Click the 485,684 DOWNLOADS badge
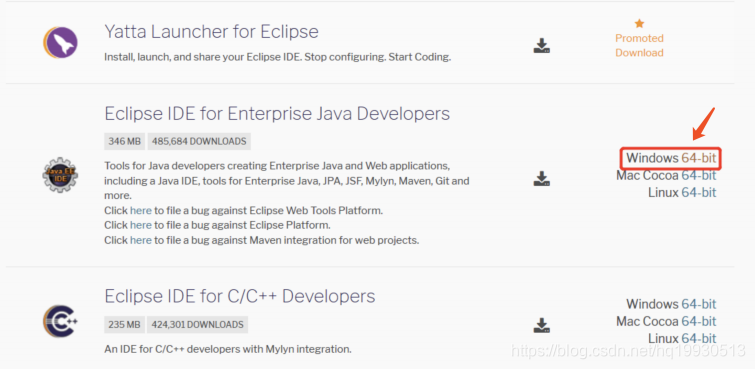 coord(199,142)
